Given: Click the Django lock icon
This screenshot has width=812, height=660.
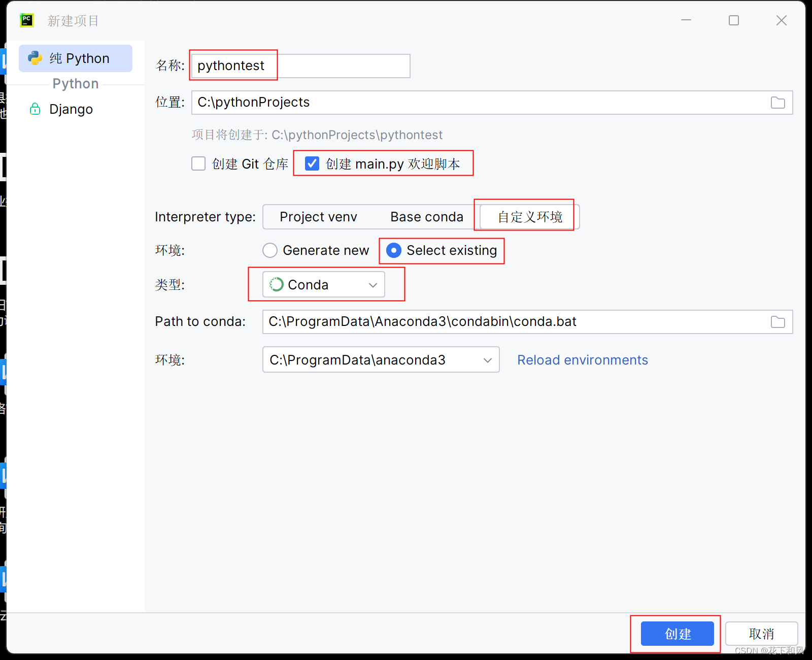Looking at the screenshot, I should coord(35,109).
